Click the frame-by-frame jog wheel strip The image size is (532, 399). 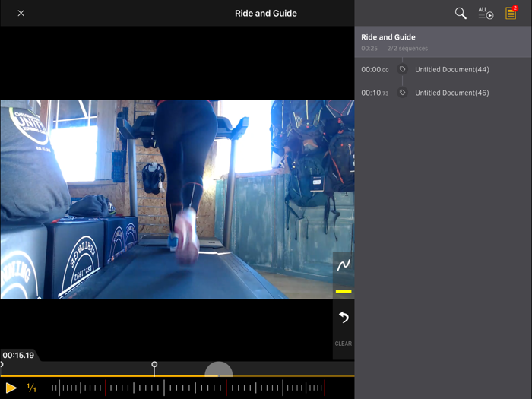[x=188, y=388]
